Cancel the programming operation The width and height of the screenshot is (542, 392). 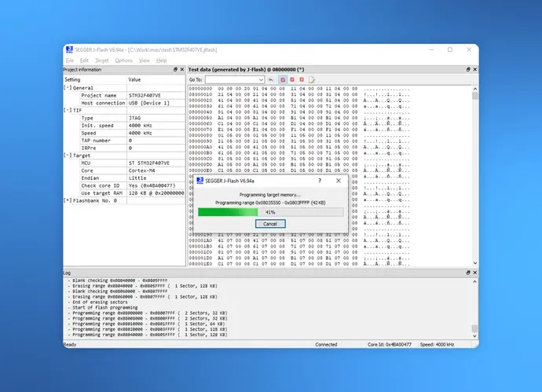coord(270,224)
